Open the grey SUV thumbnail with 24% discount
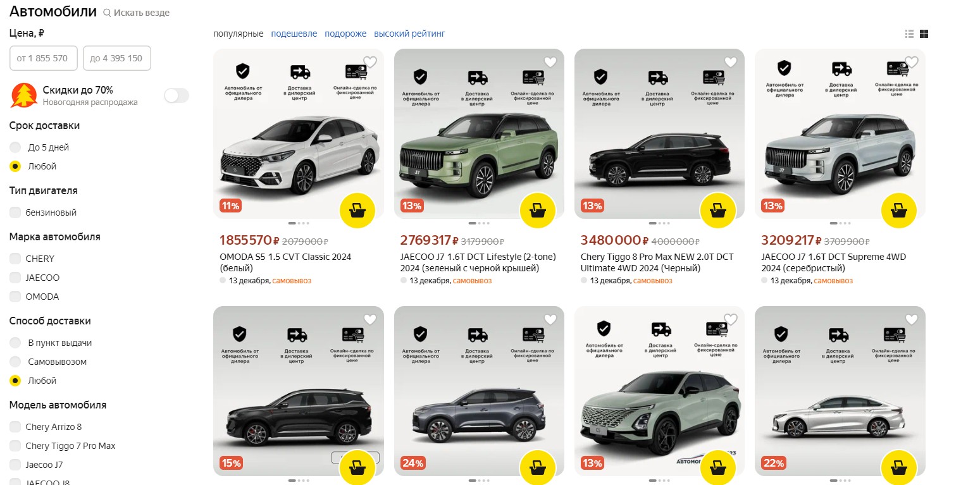Image resolution: width=980 pixels, height=485 pixels. (479, 391)
